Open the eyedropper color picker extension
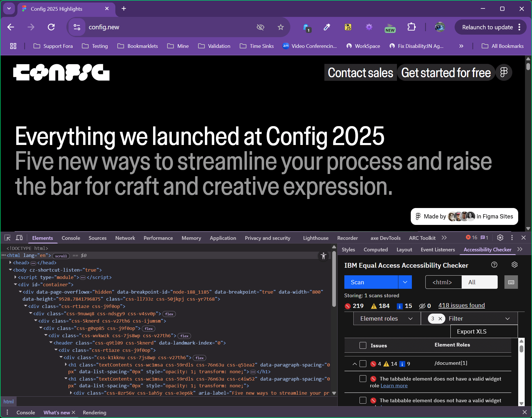Screen dimensions: 532x418 point(327,27)
